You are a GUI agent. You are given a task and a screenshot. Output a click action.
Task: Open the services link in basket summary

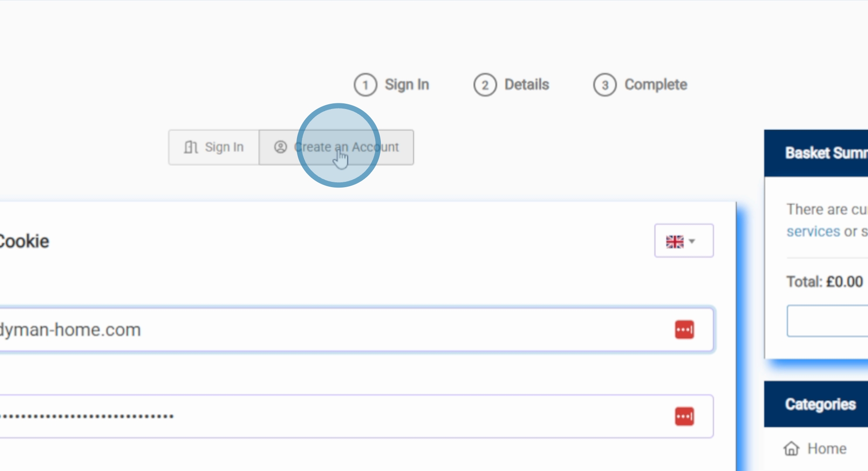(x=813, y=232)
